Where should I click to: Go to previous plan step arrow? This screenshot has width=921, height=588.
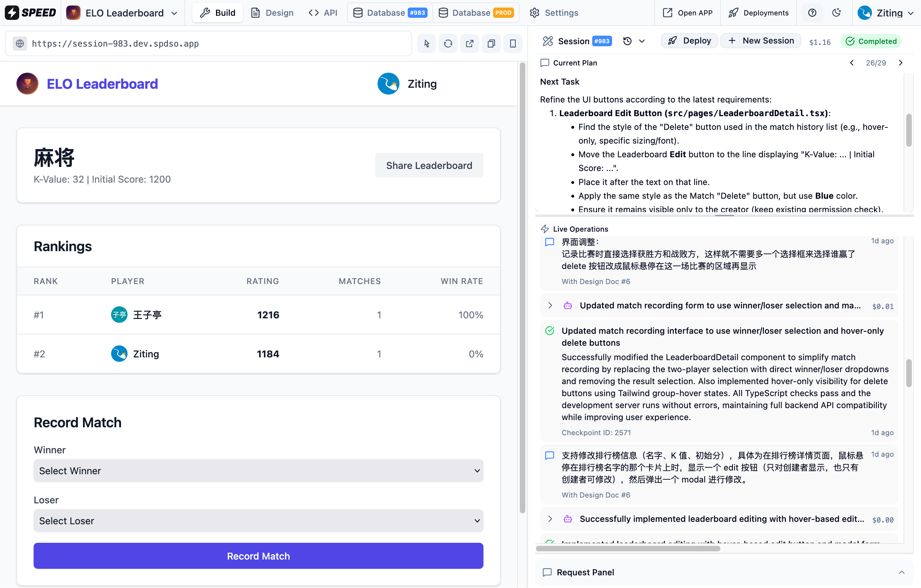(852, 63)
